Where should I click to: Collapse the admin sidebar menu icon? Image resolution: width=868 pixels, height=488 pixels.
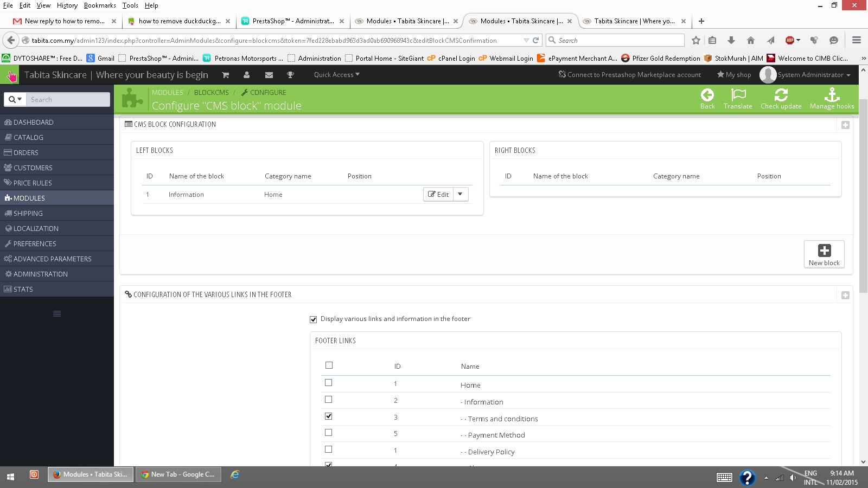tap(57, 313)
